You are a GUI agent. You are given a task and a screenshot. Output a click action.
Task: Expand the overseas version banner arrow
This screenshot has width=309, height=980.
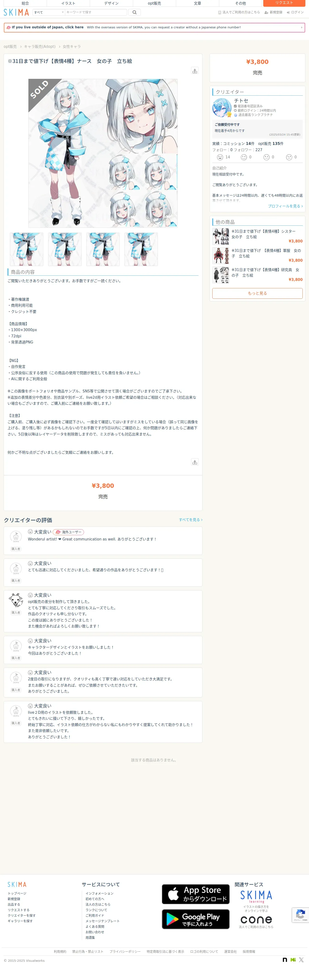(301, 27)
